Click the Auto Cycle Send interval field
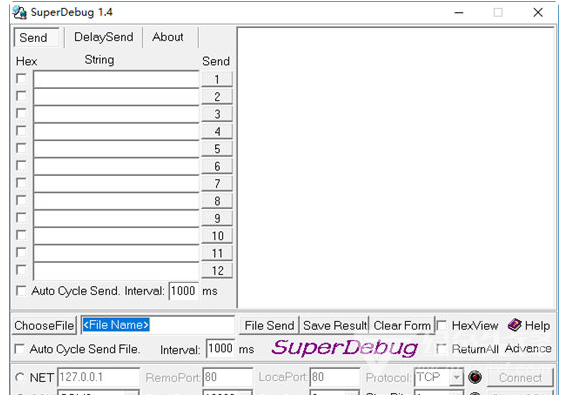Screen dimensions: 568x395 pyautogui.click(x=184, y=291)
